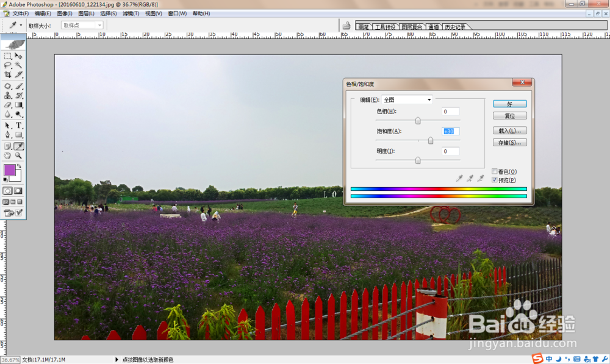The width and height of the screenshot is (610, 364).
Task: Select the Eraser tool
Action: [8, 105]
